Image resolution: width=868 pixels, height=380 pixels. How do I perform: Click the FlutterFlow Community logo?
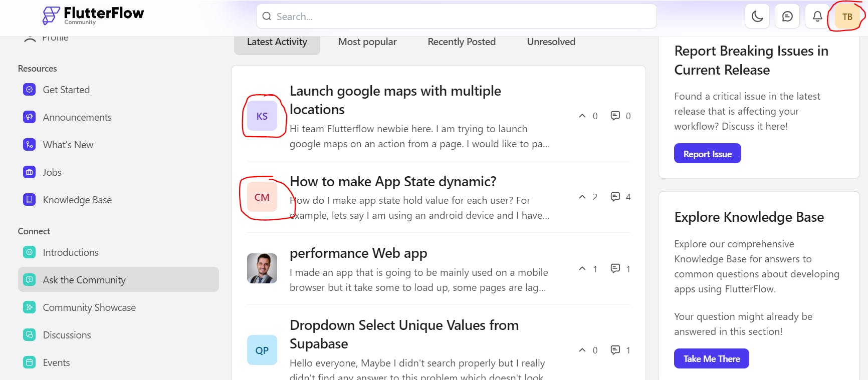94,16
